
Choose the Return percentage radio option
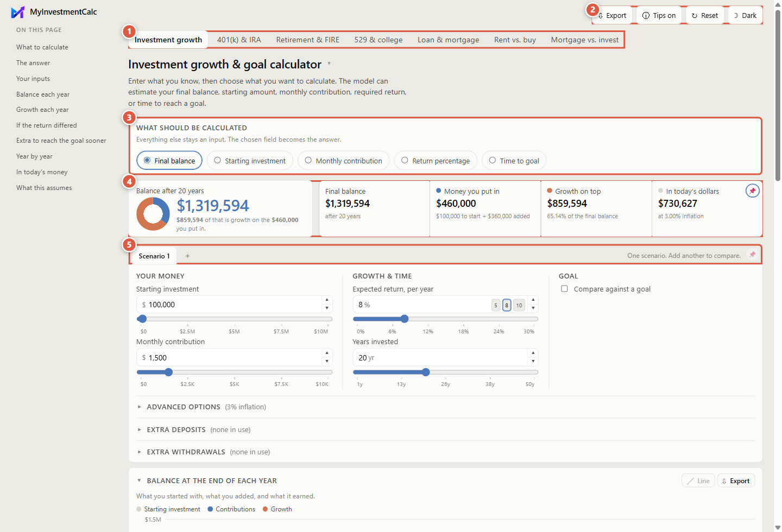[436, 161]
